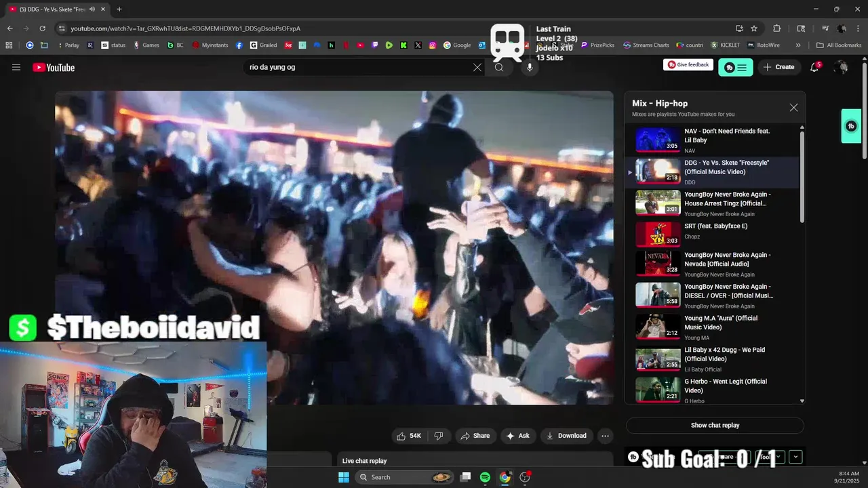Click playlist scrollbar up arrow
This screenshot has width=868, height=488.
tap(802, 127)
